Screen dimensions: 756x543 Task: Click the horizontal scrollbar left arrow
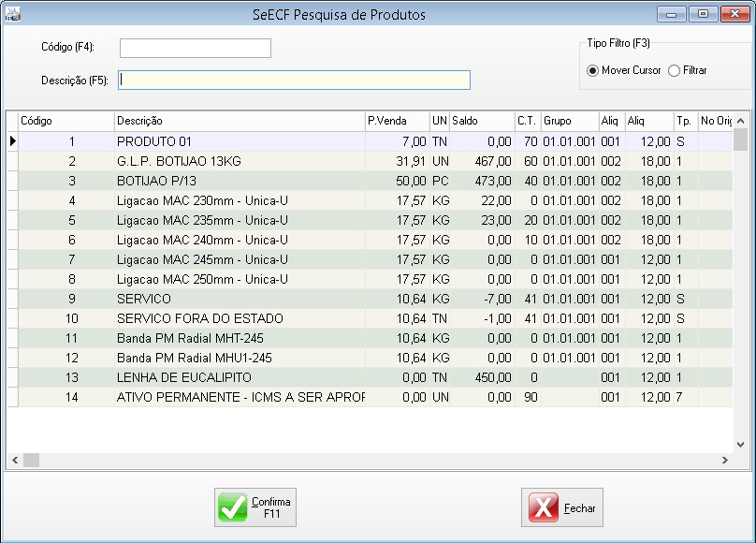click(14, 460)
